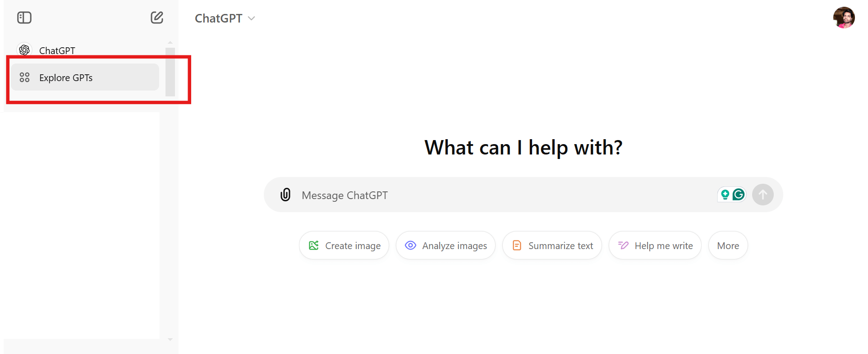The height and width of the screenshot is (354, 868).
Task: Start a new chat using the compose icon
Action: click(x=156, y=18)
